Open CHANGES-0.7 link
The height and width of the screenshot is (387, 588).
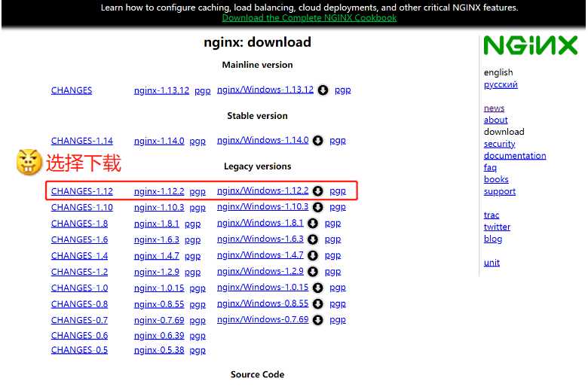[79, 320]
